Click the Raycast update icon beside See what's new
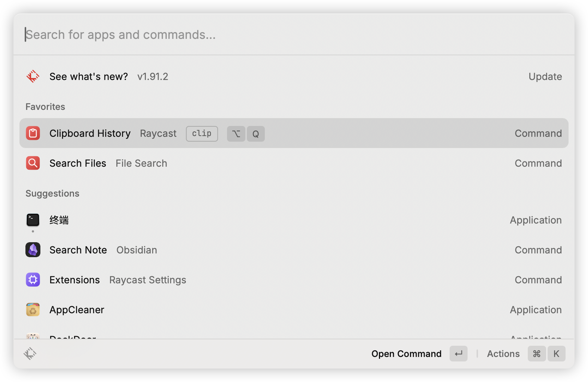The height and width of the screenshot is (382, 588). tap(33, 76)
